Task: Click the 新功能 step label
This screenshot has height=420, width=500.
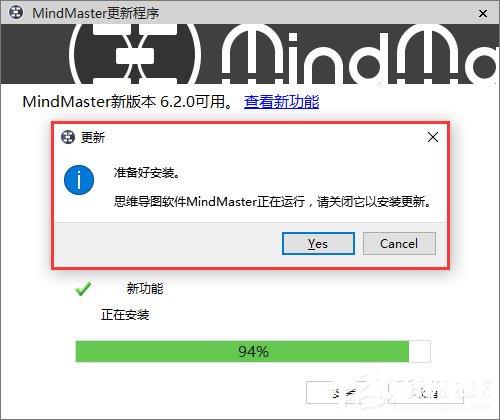Action: point(145,288)
